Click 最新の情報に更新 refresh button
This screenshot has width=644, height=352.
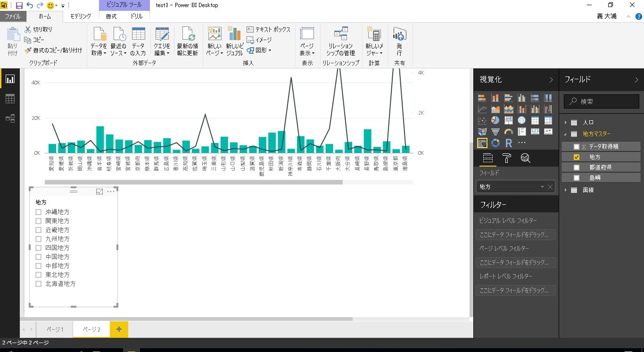coord(188,42)
